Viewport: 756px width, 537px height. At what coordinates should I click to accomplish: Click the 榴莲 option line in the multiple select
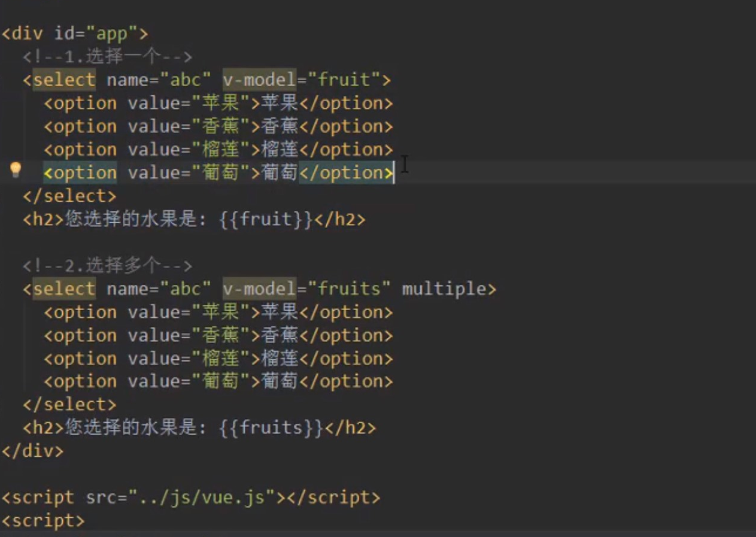(218, 359)
